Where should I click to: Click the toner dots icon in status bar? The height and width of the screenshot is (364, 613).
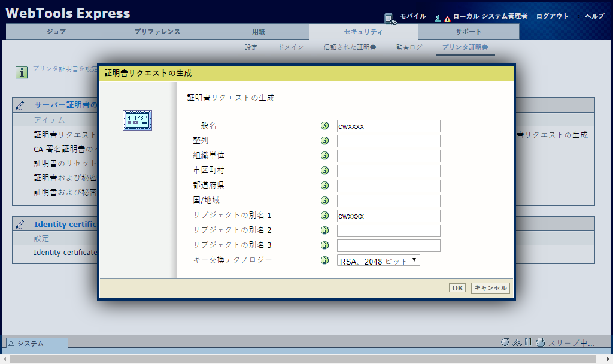tap(517, 342)
